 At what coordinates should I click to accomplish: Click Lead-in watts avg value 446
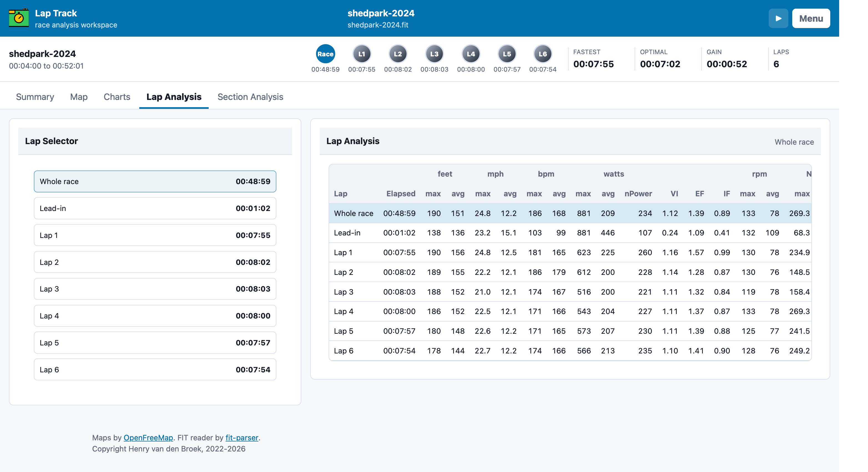607,233
